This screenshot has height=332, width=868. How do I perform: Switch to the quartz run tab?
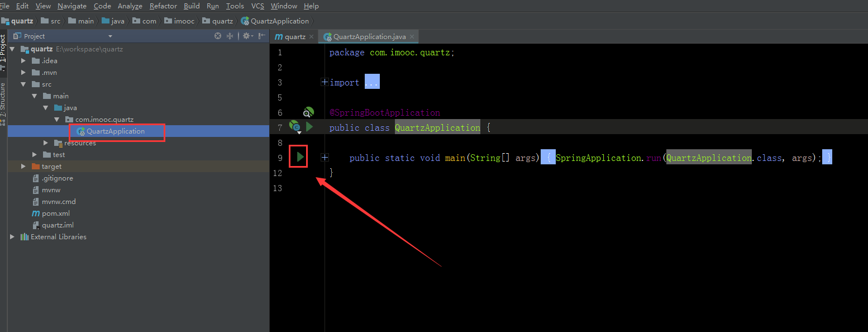coord(293,36)
